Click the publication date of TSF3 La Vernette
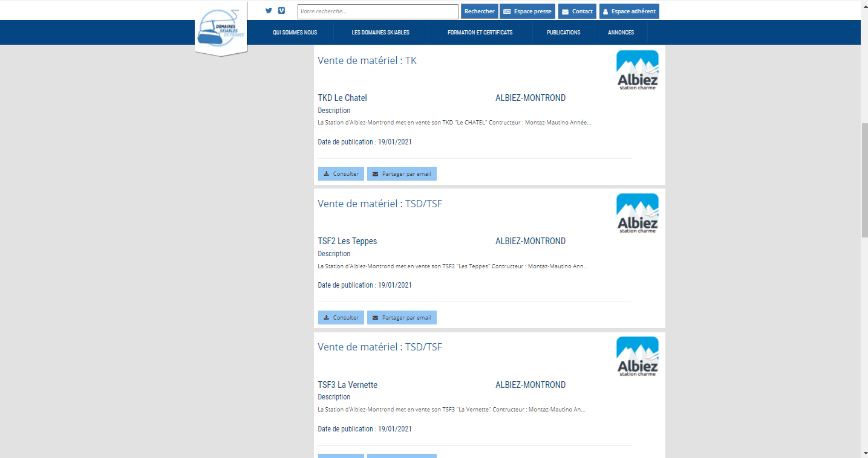This screenshot has height=458, width=868. pos(365,429)
